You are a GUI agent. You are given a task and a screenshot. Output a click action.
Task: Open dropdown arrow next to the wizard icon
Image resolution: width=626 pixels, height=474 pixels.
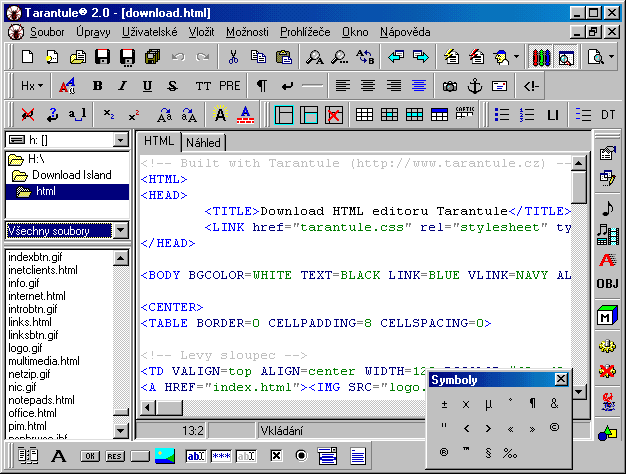(516, 57)
